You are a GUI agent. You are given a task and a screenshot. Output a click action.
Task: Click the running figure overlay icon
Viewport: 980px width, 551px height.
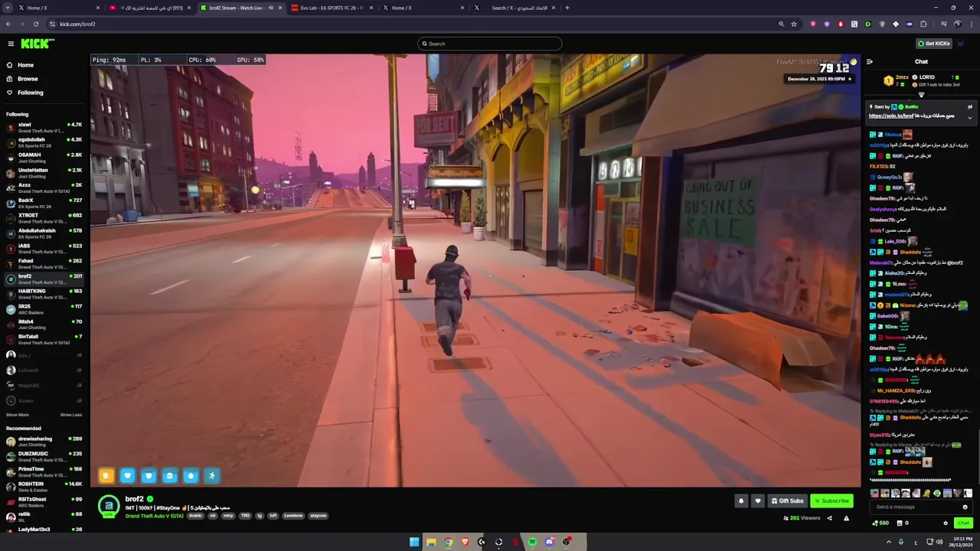point(212,476)
